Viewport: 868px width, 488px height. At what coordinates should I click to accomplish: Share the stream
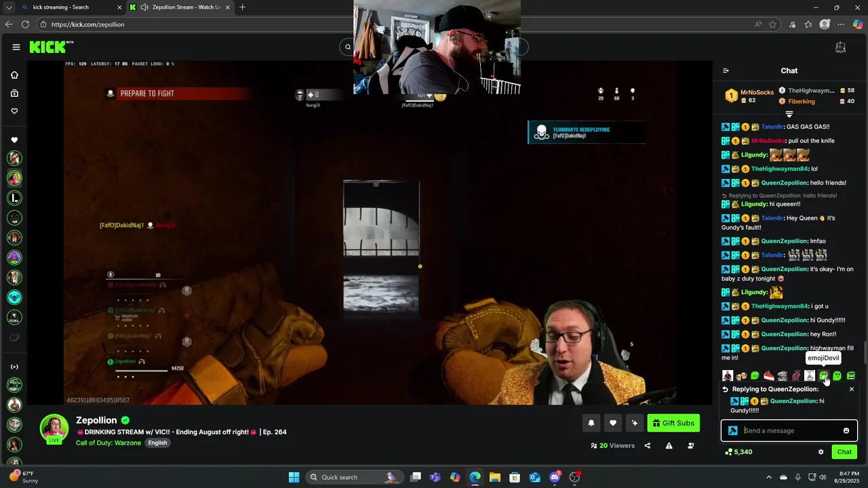point(647,445)
